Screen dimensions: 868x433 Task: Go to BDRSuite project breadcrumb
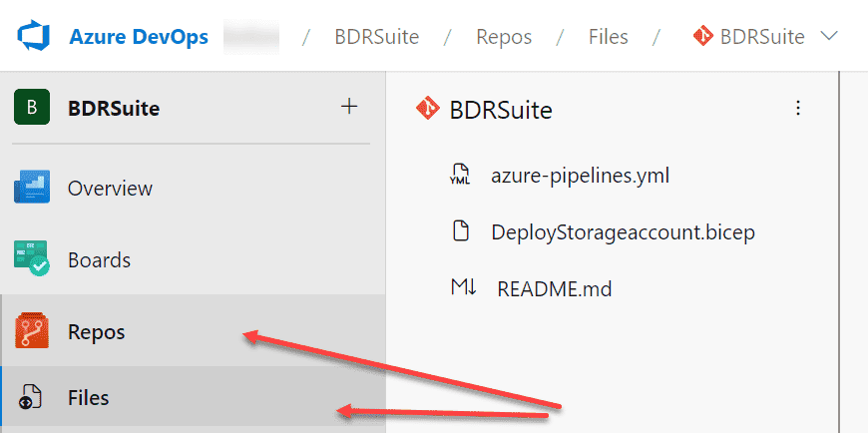376,37
